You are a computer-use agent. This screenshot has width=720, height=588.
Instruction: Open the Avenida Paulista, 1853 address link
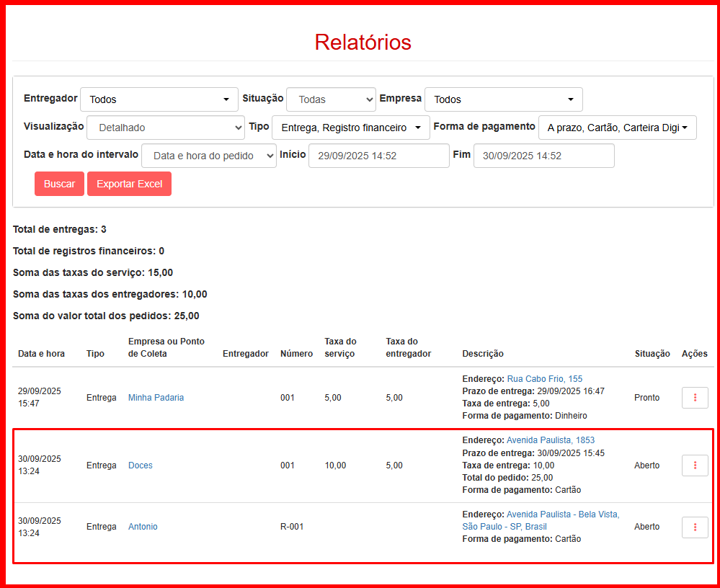click(x=551, y=440)
